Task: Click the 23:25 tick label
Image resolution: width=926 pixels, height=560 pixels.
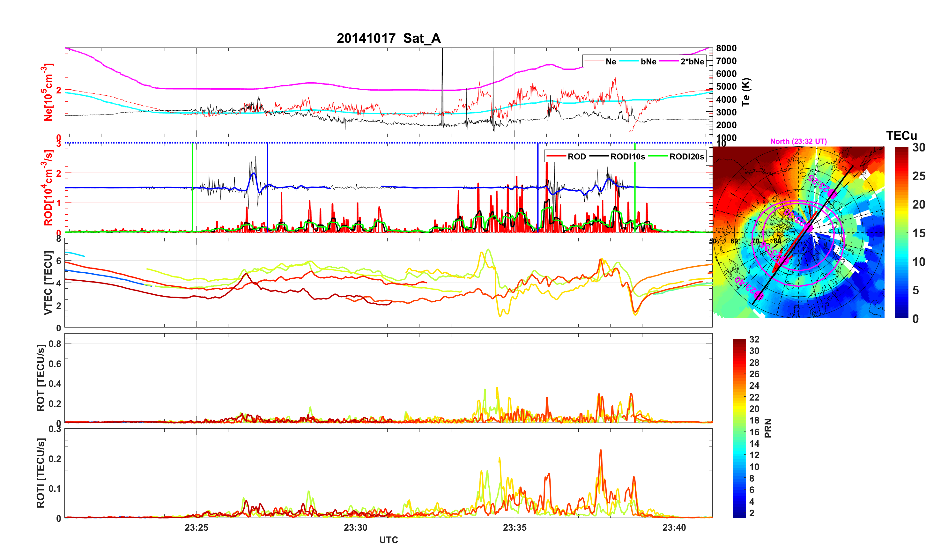Action: 196,528
